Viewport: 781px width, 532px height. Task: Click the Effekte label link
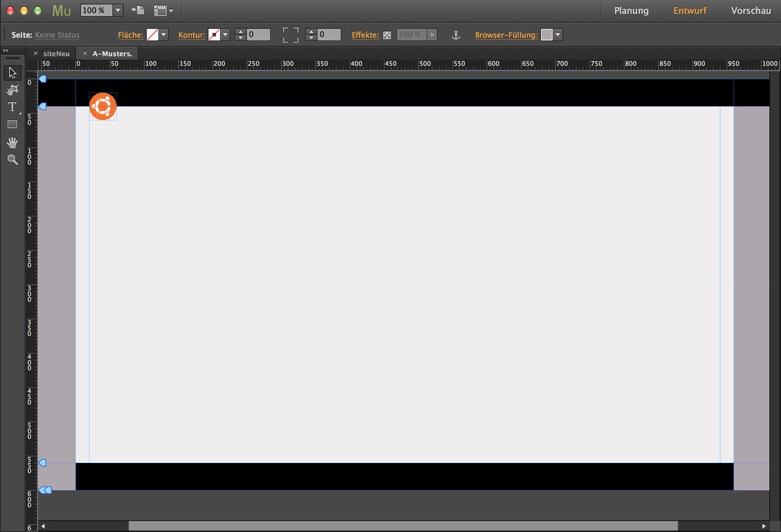(x=365, y=35)
